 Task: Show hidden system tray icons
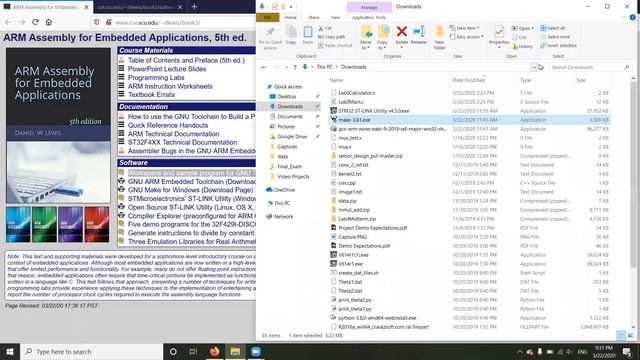520,351
